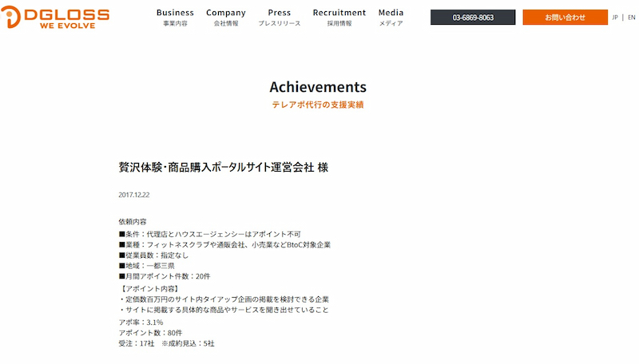The width and height of the screenshot is (639, 364).
Task: Open the Recruitment 採用情報 page
Action: click(x=339, y=18)
